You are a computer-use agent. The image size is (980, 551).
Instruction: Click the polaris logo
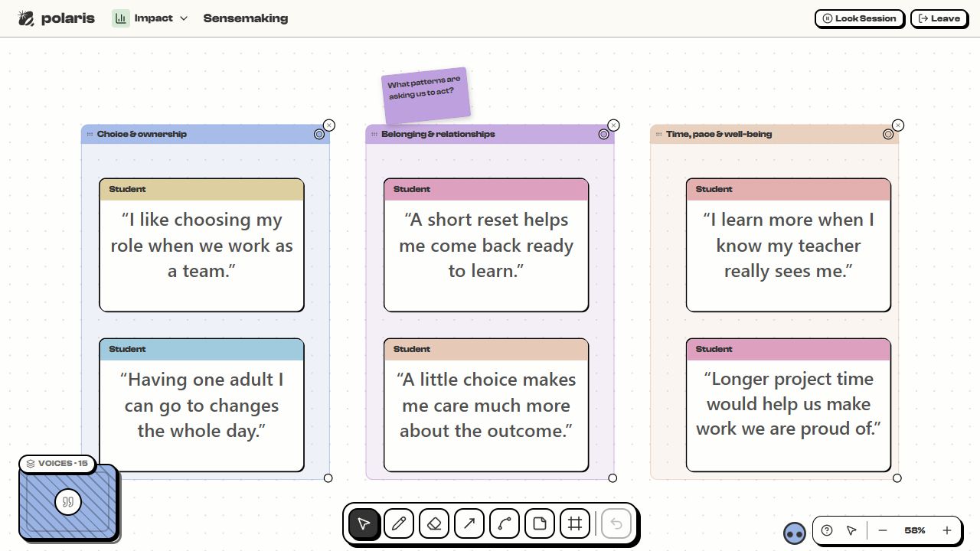(x=57, y=18)
